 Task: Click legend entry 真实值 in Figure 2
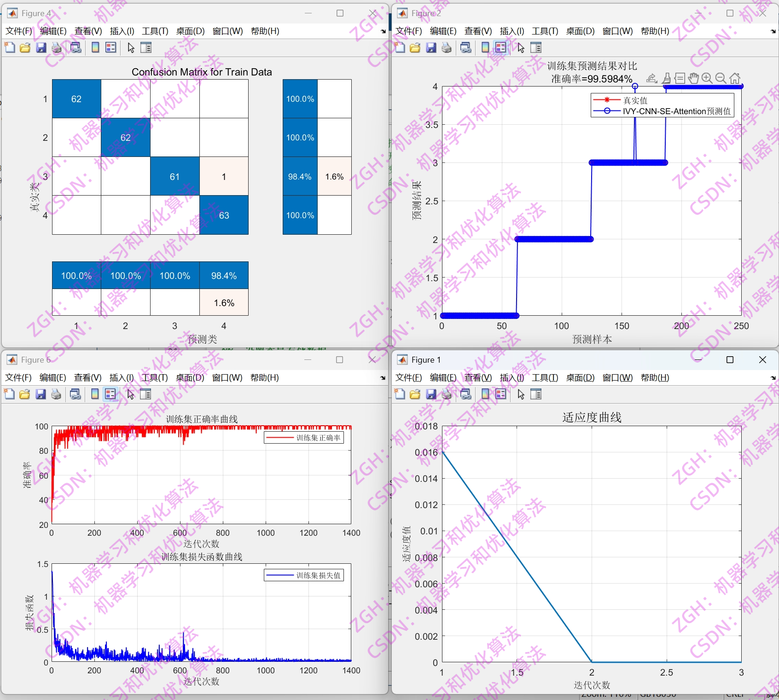(635, 100)
